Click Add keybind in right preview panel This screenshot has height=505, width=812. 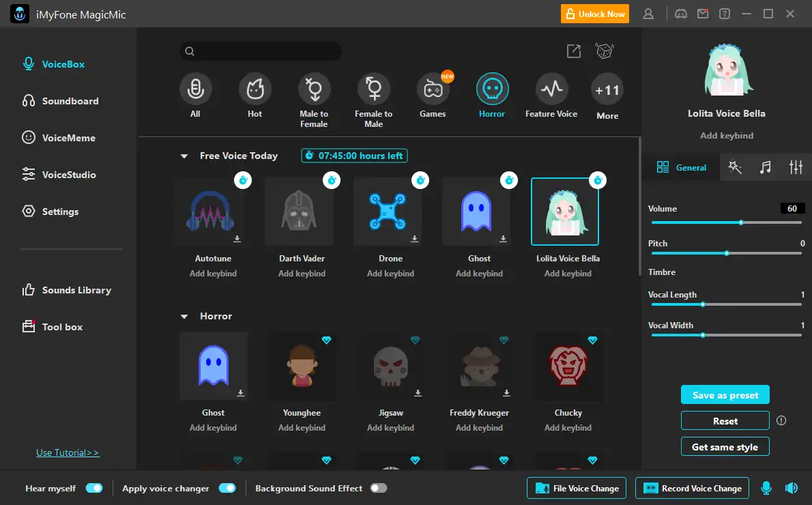(727, 136)
